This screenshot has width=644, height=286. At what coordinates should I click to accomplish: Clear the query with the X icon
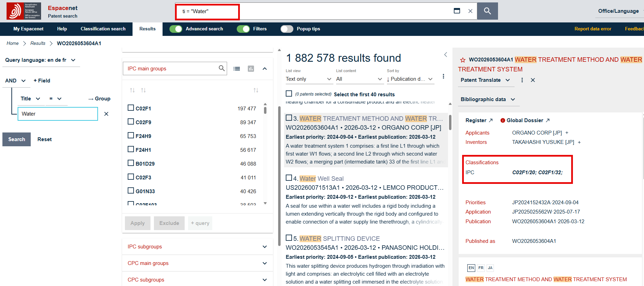[x=470, y=11]
